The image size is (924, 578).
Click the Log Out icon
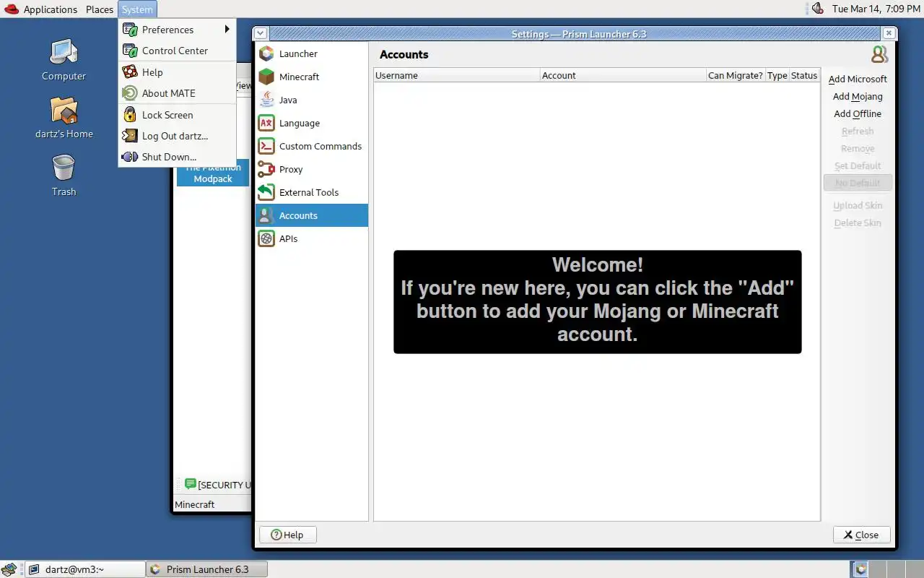coord(130,136)
